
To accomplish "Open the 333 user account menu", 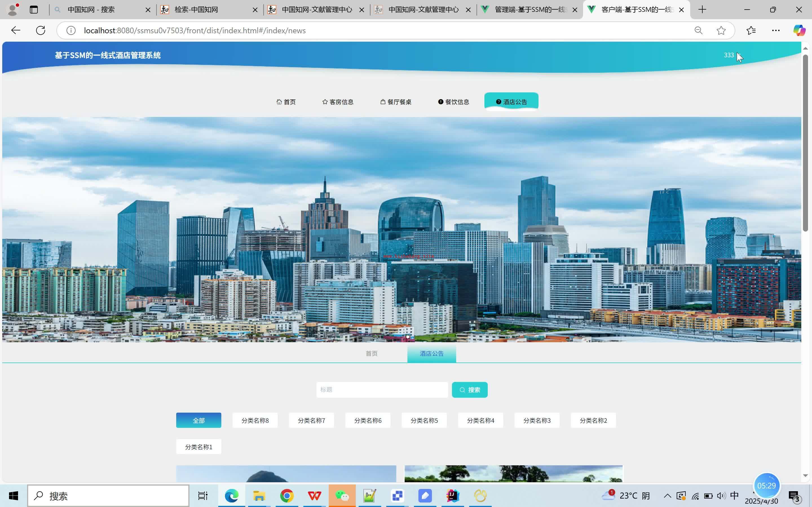I will coord(729,55).
